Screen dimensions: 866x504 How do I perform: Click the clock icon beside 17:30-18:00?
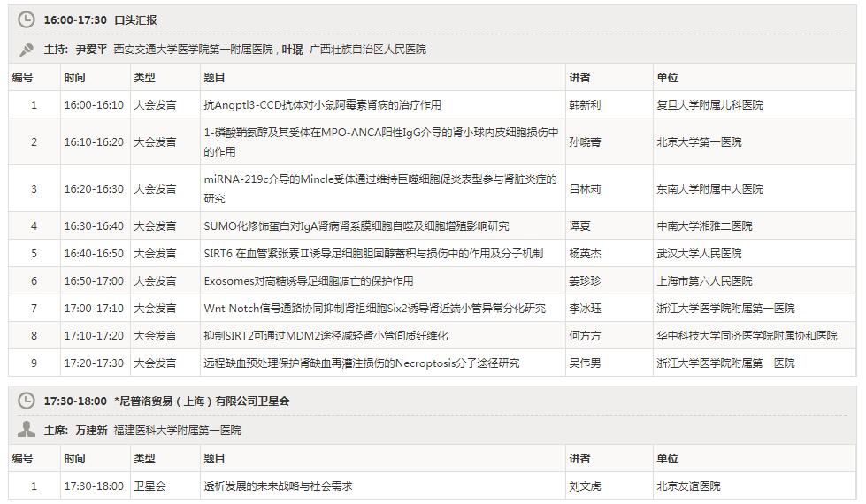(x=26, y=401)
